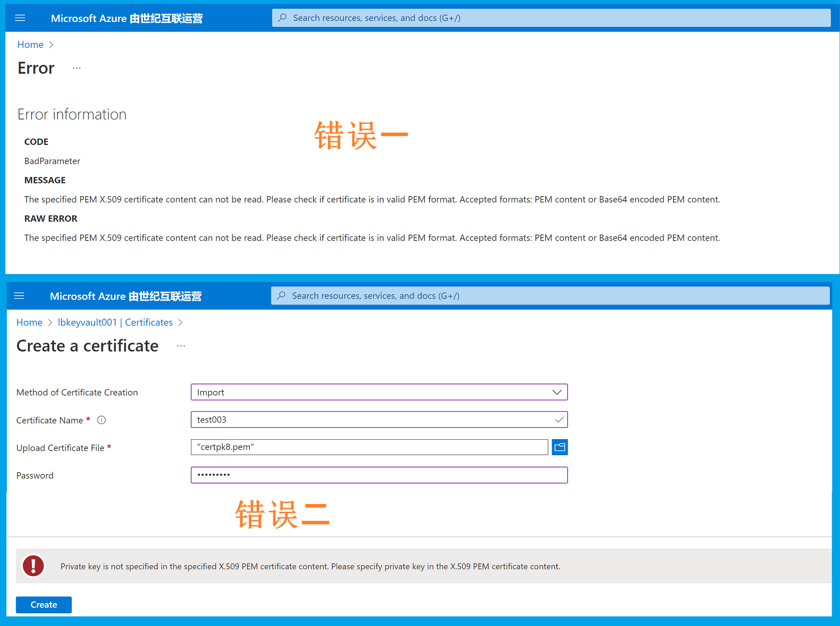
Task: Click the ellipsis next to Create a certificate
Action: [181, 346]
